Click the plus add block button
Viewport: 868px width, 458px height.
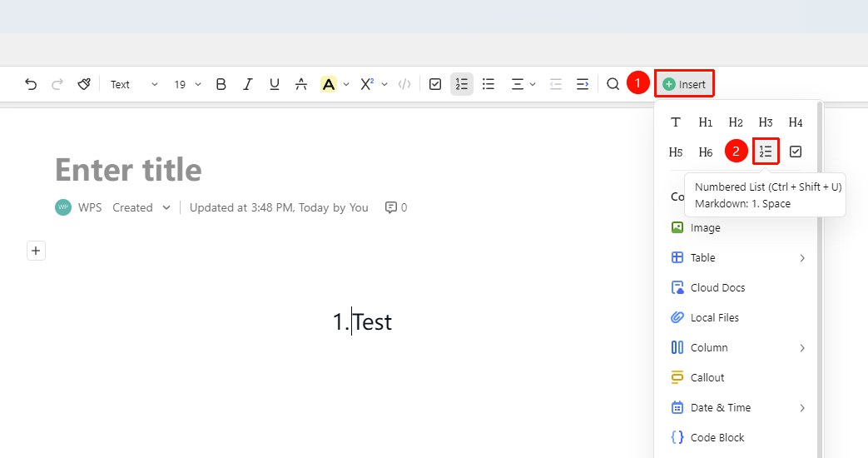coord(36,251)
